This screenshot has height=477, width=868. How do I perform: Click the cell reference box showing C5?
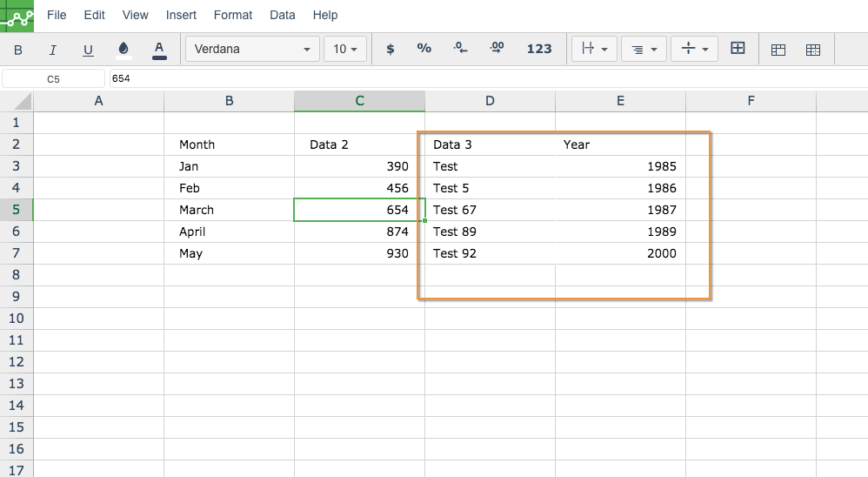click(x=53, y=78)
